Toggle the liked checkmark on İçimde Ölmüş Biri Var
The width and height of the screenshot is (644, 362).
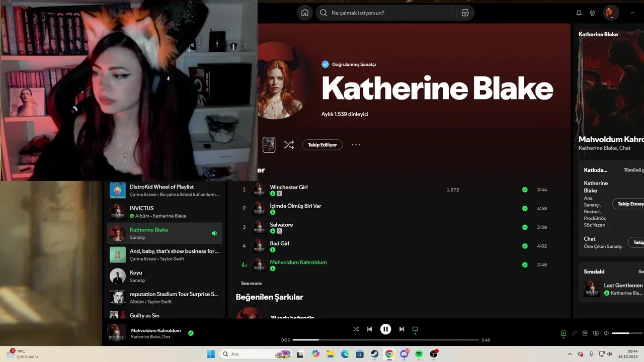click(x=525, y=208)
